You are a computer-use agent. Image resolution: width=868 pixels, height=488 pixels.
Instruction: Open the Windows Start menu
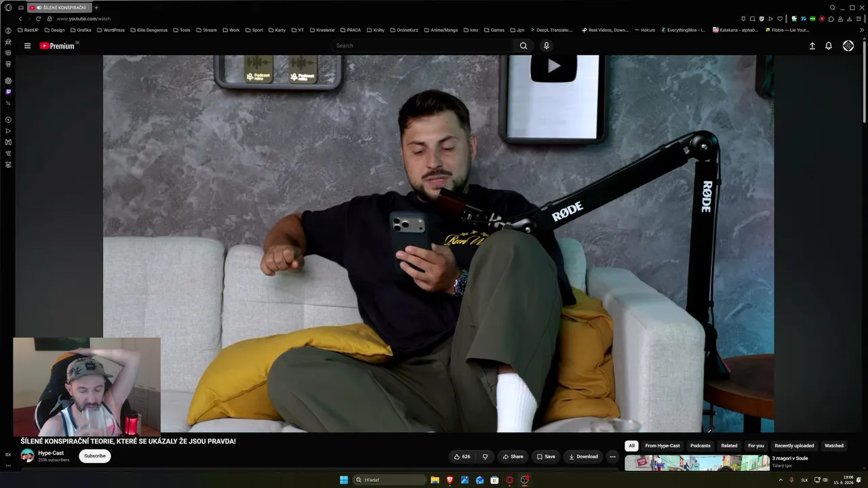coord(344,480)
